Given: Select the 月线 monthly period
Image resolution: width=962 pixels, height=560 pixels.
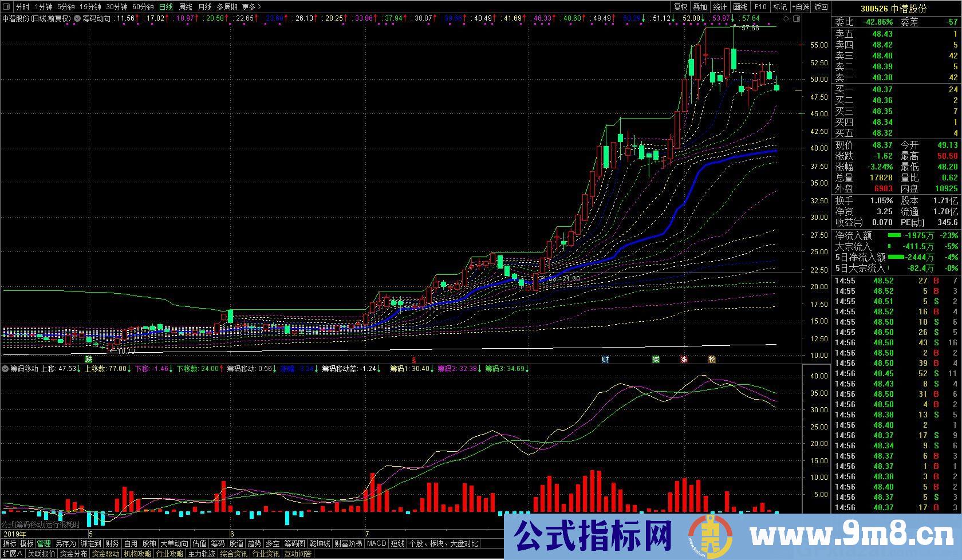Looking at the screenshot, I should [204, 7].
